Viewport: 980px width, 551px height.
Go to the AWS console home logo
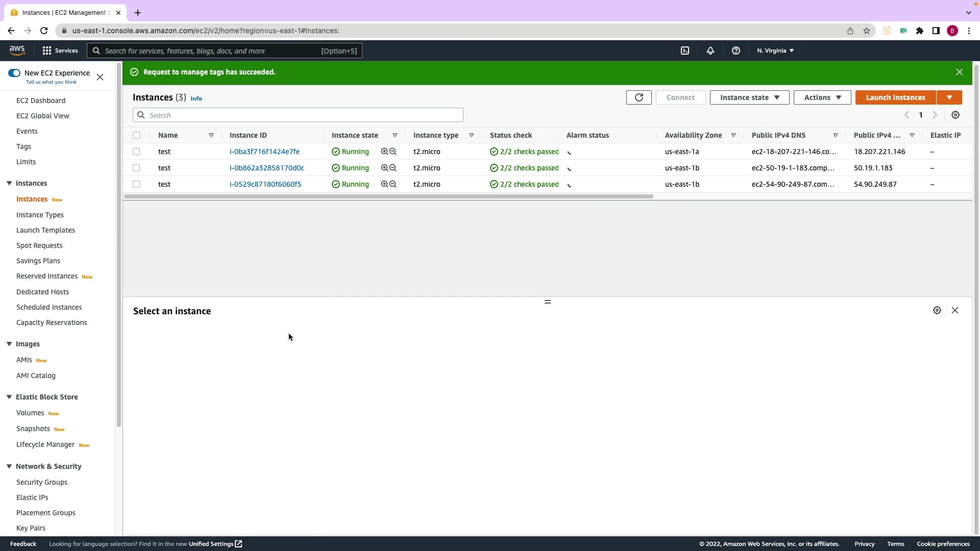tap(17, 50)
